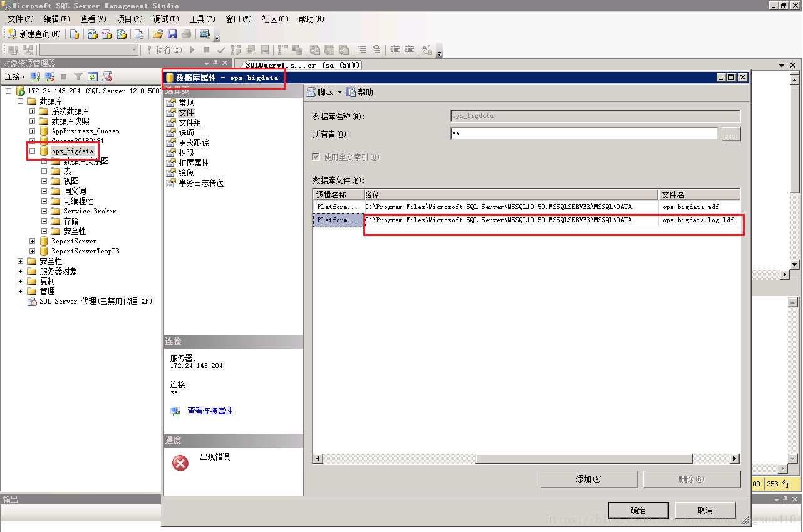
Task: Click the Refresh icon in Object Explorer toolbar
Action: coord(93,76)
